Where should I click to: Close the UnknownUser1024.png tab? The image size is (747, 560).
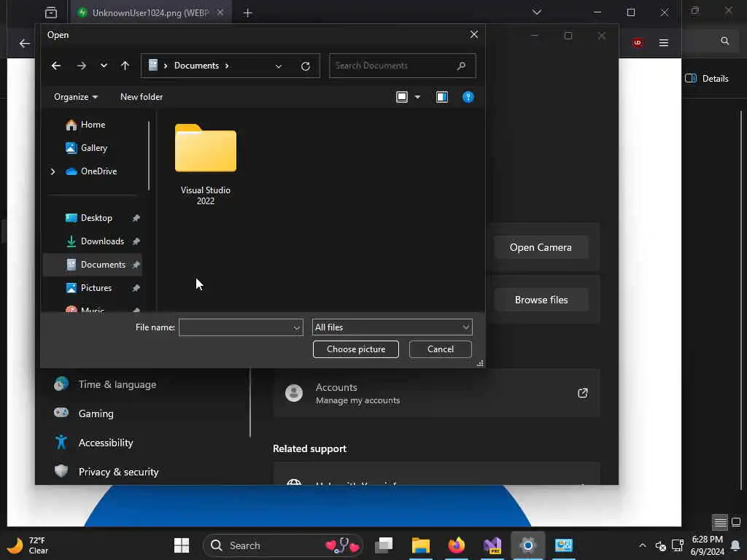220,13
